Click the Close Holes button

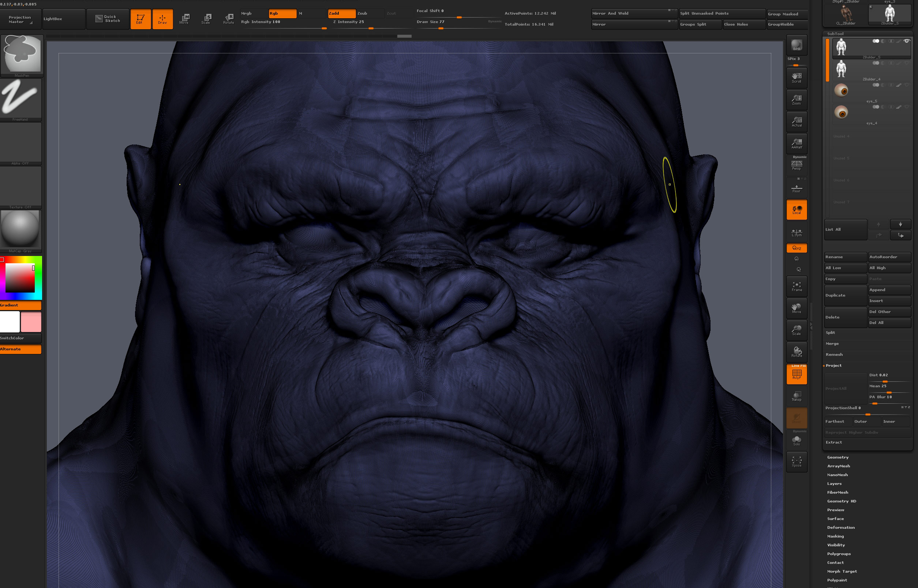tap(744, 24)
